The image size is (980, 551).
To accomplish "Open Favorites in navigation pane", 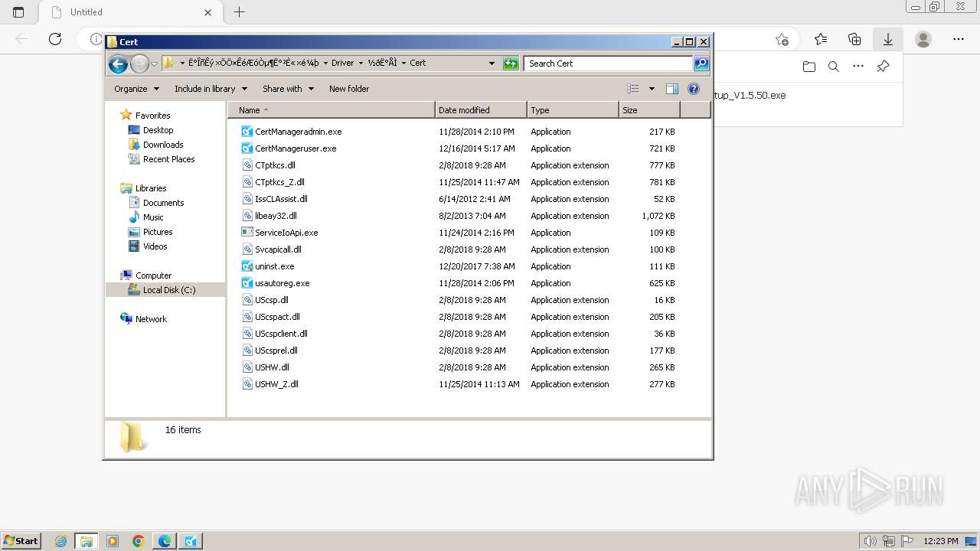I will tap(152, 116).
